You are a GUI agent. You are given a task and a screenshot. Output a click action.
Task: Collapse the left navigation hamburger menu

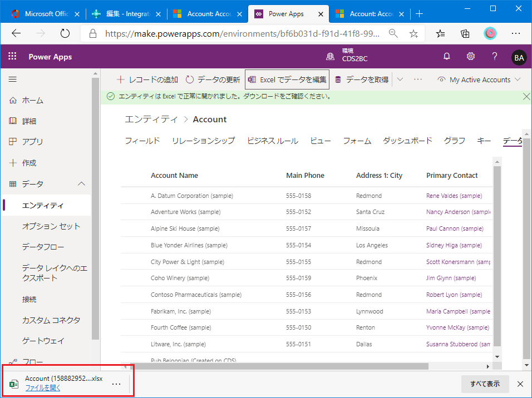pyautogui.click(x=13, y=79)
